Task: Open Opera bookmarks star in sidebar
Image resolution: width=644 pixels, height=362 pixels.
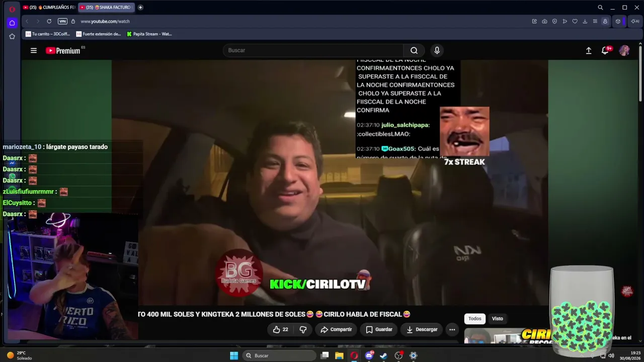Action: pyautogui.click(x=12, y=36)
